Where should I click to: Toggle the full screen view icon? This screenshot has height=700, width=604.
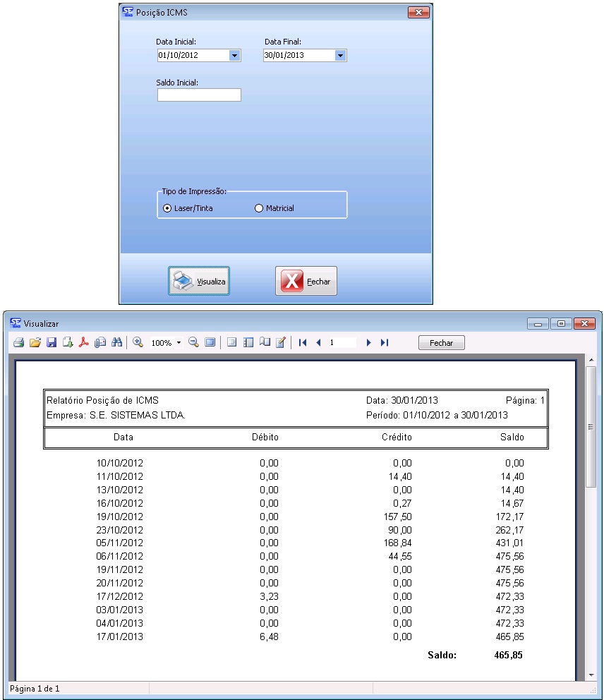point(210,342)
